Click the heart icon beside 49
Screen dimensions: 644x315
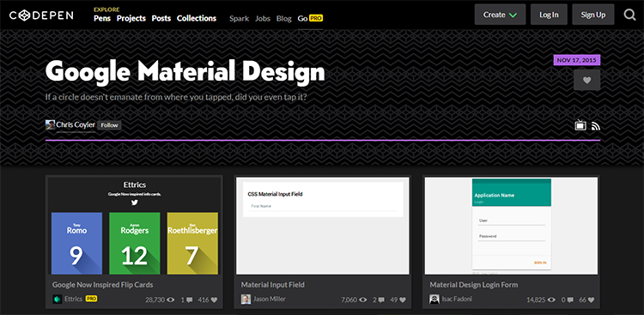(403, 300)
